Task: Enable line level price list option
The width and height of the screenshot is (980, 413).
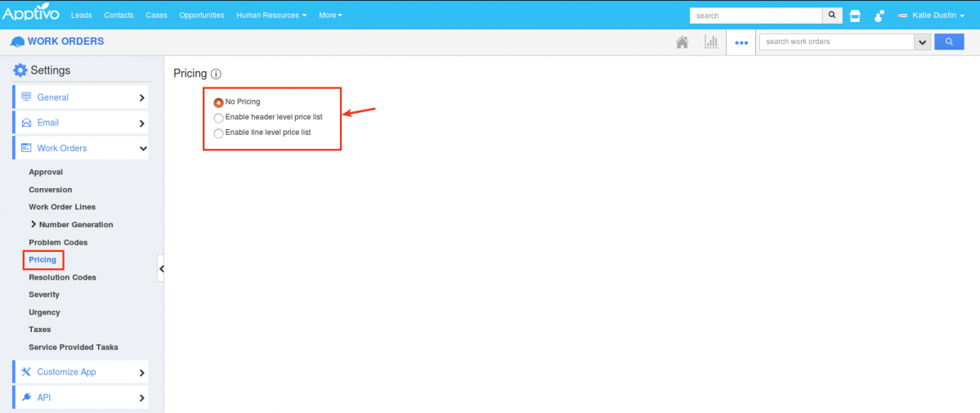Action: tap(218, 132)
